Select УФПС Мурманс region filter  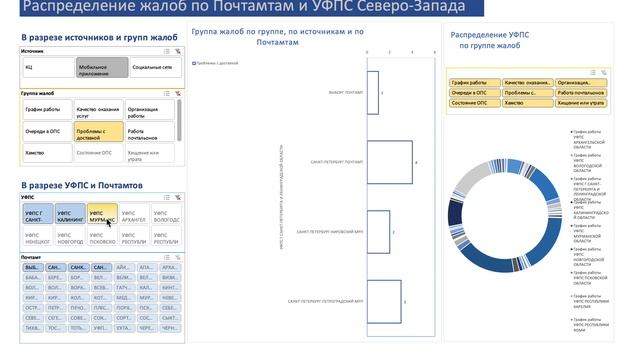click(x=102, y=214)
